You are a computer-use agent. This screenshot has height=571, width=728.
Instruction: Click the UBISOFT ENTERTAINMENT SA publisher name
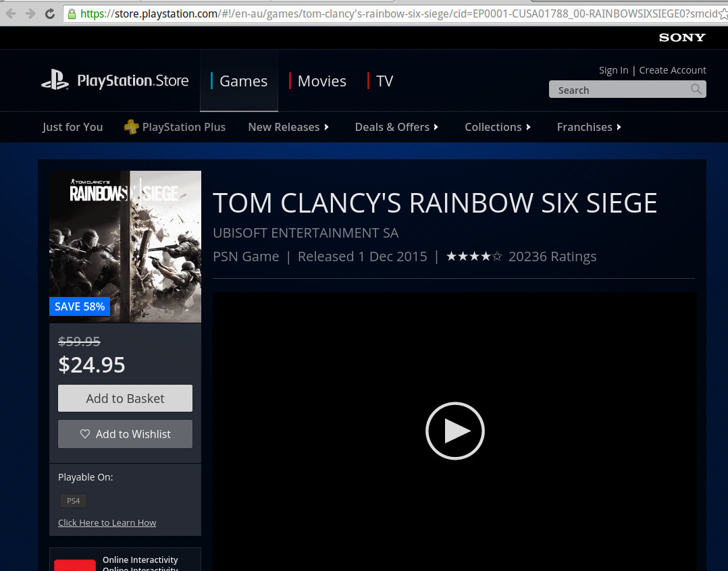[305, 233]
